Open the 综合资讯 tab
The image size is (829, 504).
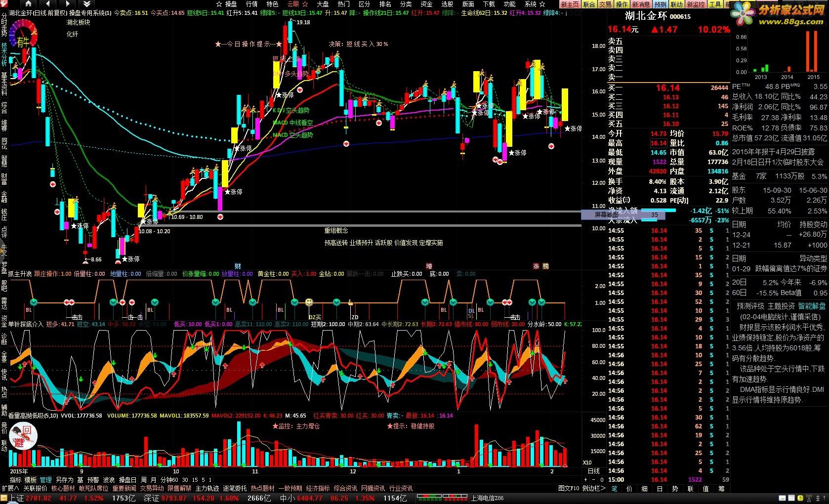coord(345,488)
